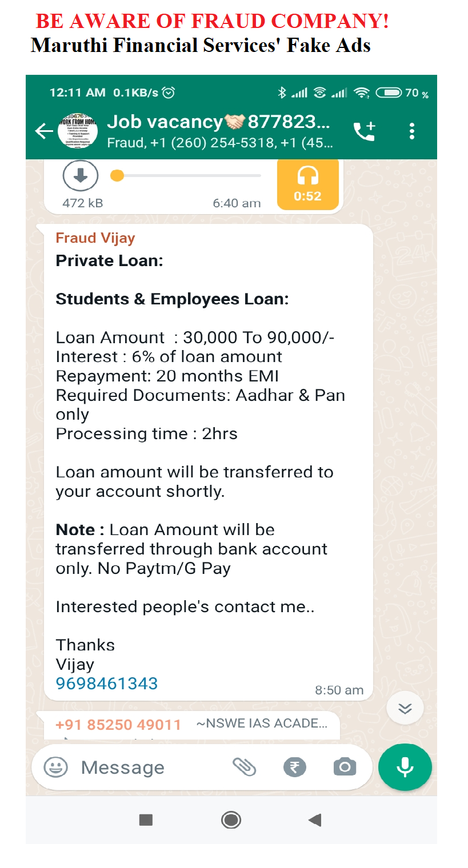Tap the paperclip attachment icon

pyautogui.click(x=244, y=767)
